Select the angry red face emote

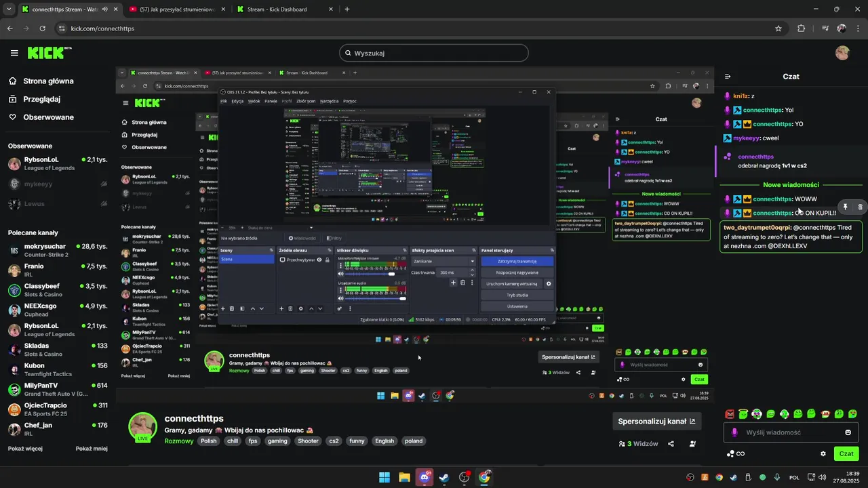click(x=730, y=413)
